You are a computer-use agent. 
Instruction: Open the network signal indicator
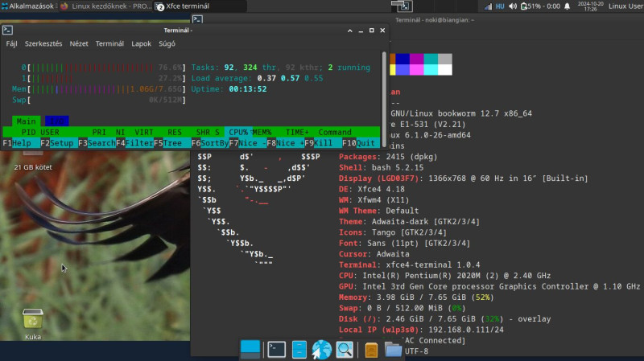click(488, 6)
